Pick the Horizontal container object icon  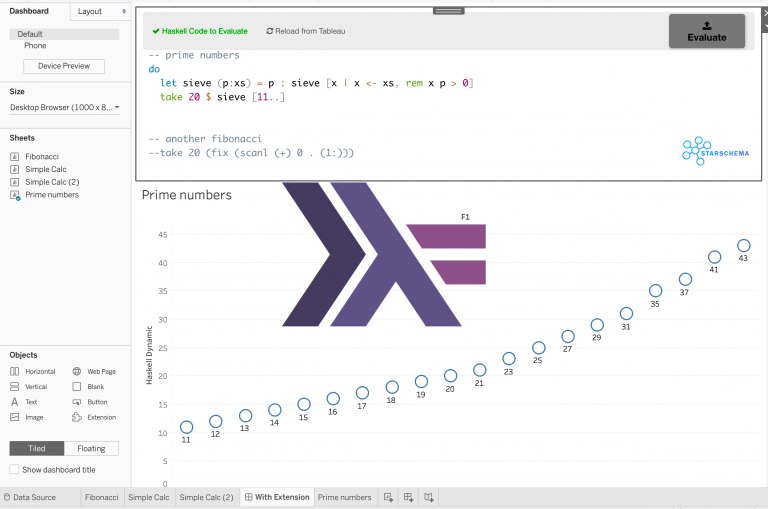(x=15, y=371)
